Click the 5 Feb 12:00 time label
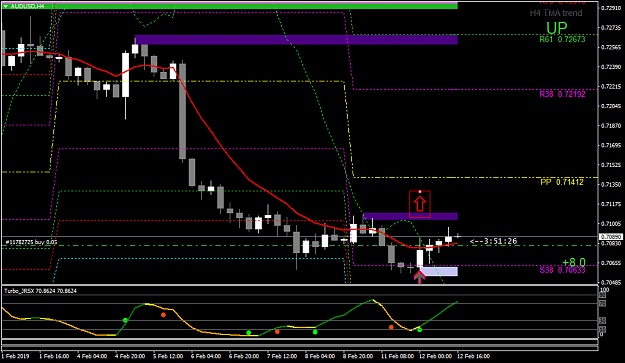The height and width of the screenshot is (363, 625). [x=168, y=356]
